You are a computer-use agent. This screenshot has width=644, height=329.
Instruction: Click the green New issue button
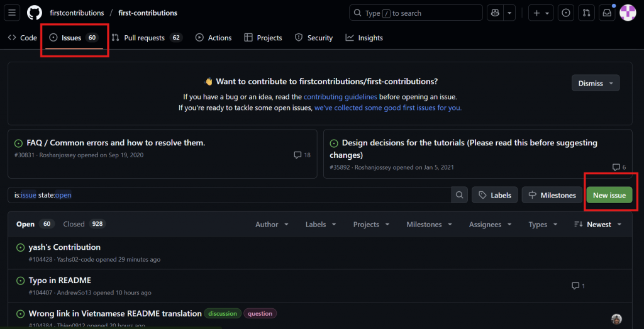point(609,195)
